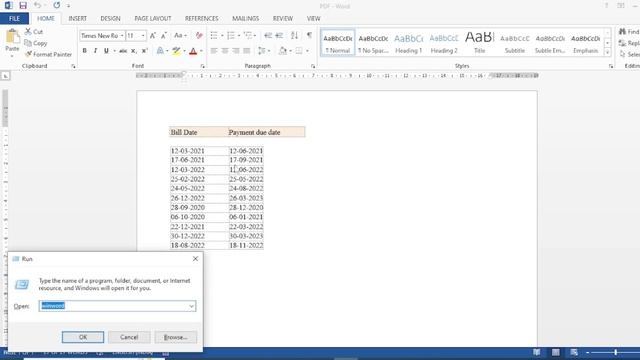Viewport: 640px width, 360px height.
Task: Click the font color red A swatch
Action: pos(193,51)
